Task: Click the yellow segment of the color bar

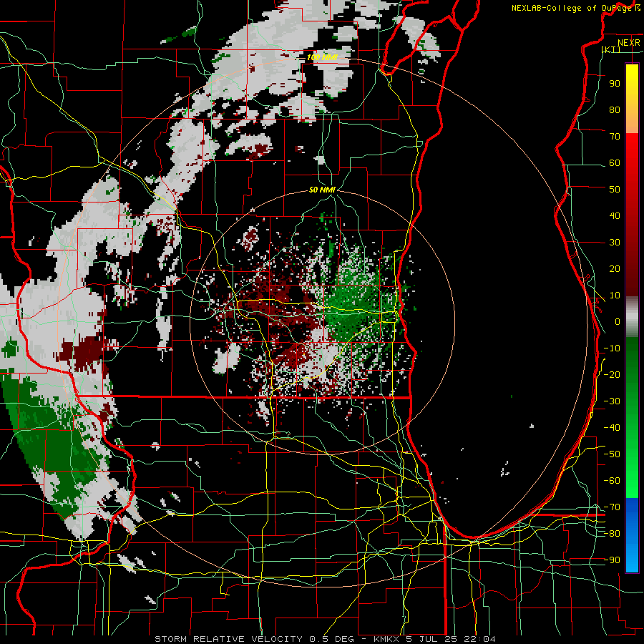Action: pos(632,99)
